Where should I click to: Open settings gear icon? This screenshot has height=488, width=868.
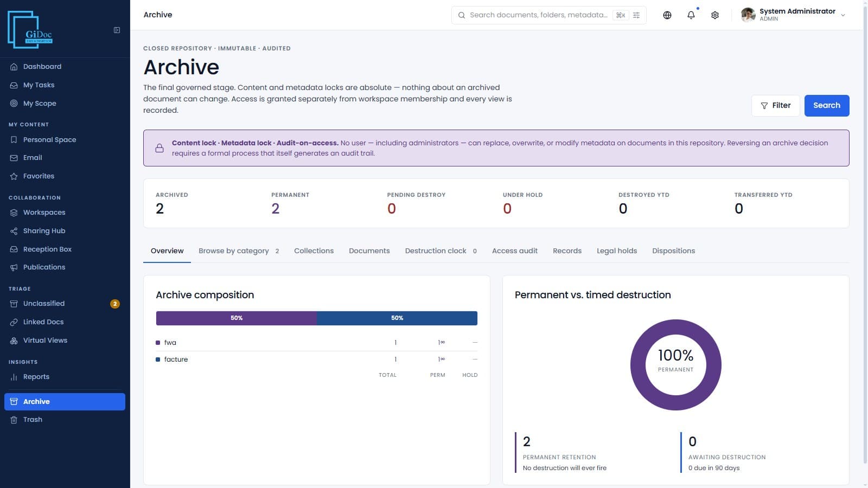715,15
